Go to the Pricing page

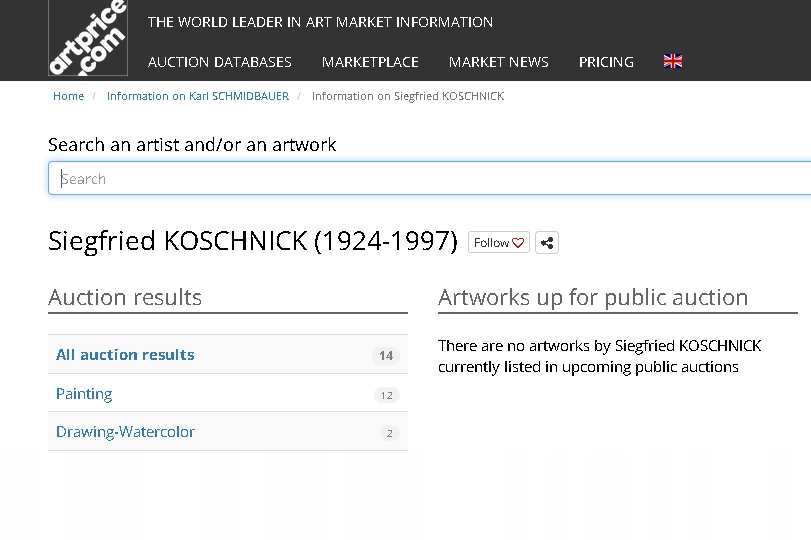click(x=606, y=62)
